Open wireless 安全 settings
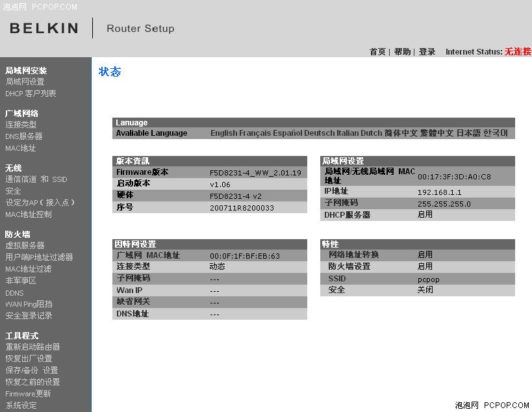This screenshot has height=412, width=532. pos(13,191)
